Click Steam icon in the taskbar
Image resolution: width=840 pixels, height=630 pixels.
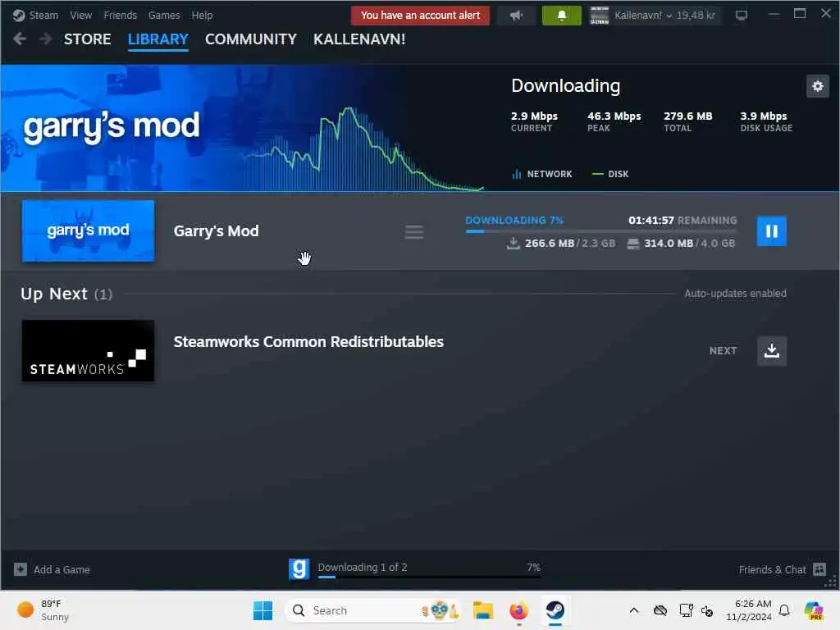pyautogui.click(x=555, y=610)
